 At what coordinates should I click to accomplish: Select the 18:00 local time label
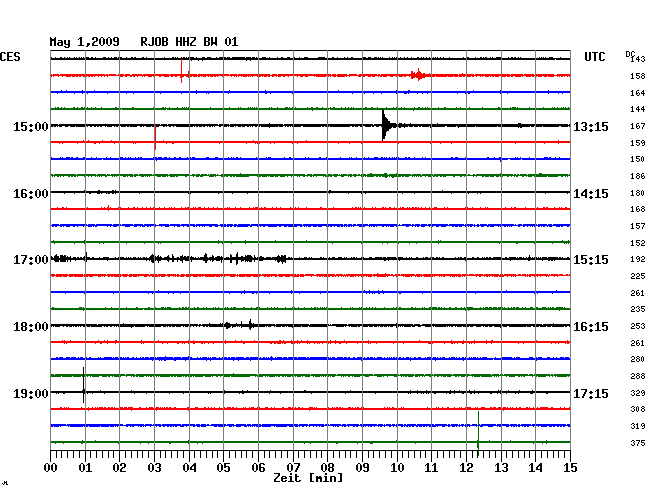31,327
